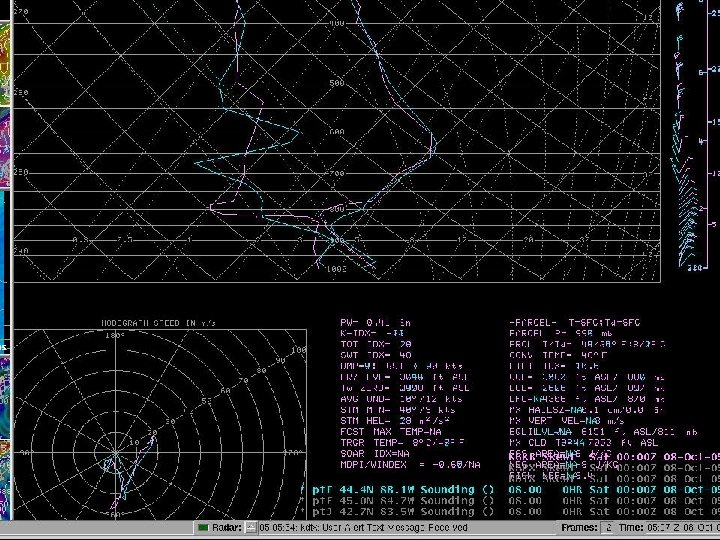Click the hodograph 180° label

tap(115, 336)
